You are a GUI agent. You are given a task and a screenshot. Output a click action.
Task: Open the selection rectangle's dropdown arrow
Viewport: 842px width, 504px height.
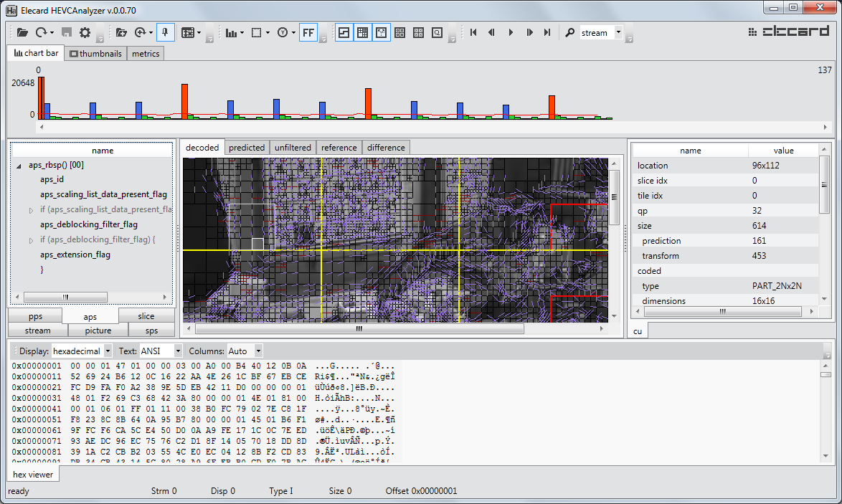point(268,33)
